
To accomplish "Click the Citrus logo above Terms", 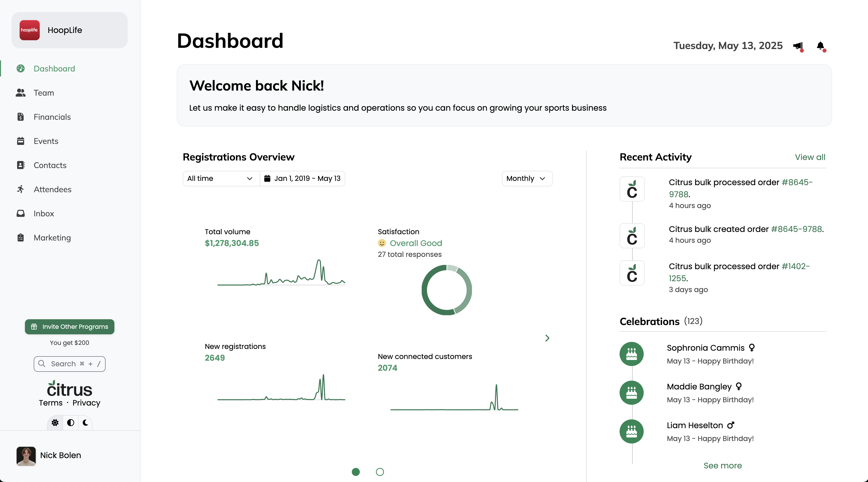I will pyautogui.click(x=69, y=389).
